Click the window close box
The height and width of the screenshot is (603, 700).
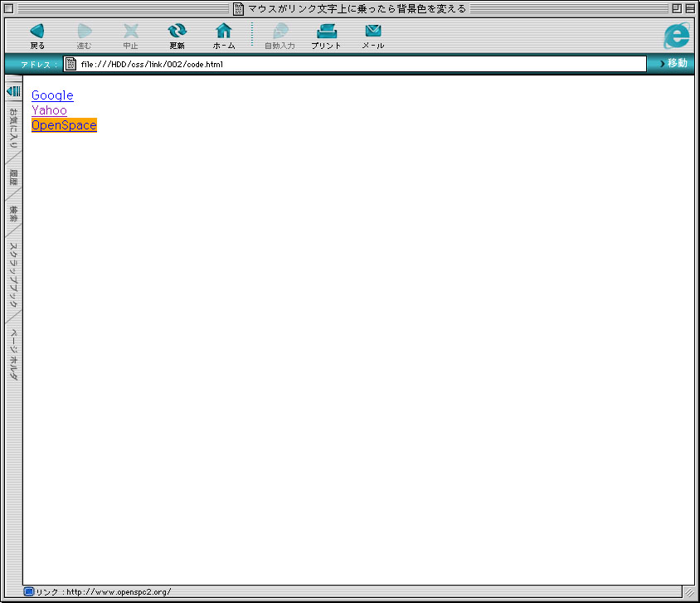coord(8,8)
